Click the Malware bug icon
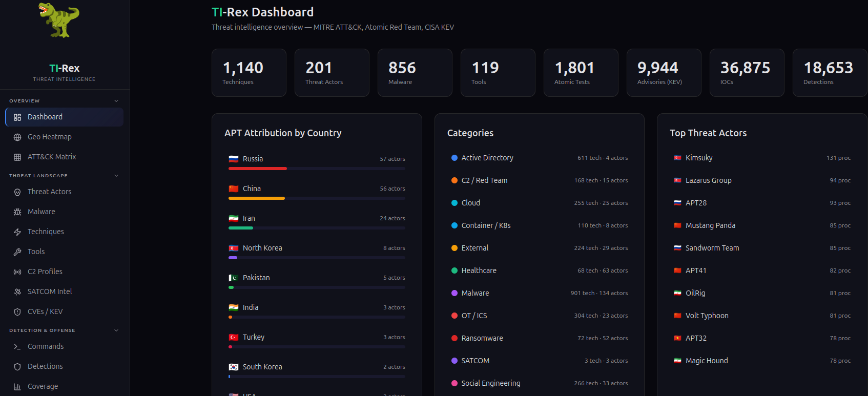Image resolution: width=868 pixels, height=396 pixels. tap(17, 212)
